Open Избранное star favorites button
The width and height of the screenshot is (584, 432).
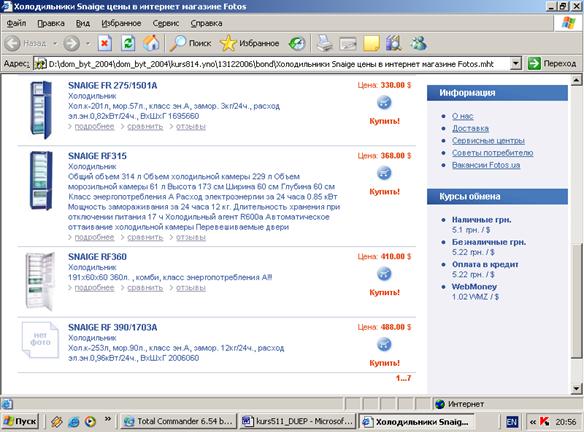pos(250,44)
